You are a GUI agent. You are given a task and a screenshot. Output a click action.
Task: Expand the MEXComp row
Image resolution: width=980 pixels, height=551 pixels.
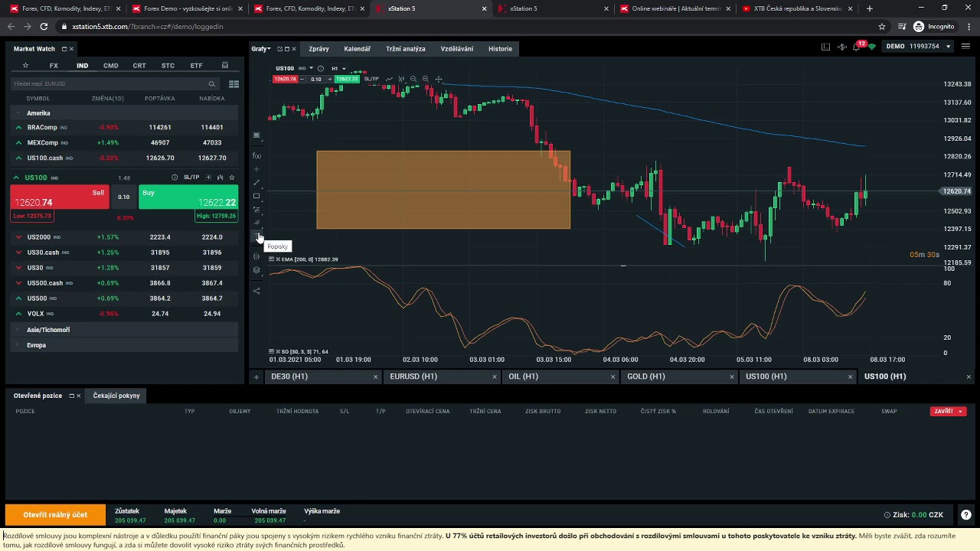pyautogui.click(x=18, y=142)
